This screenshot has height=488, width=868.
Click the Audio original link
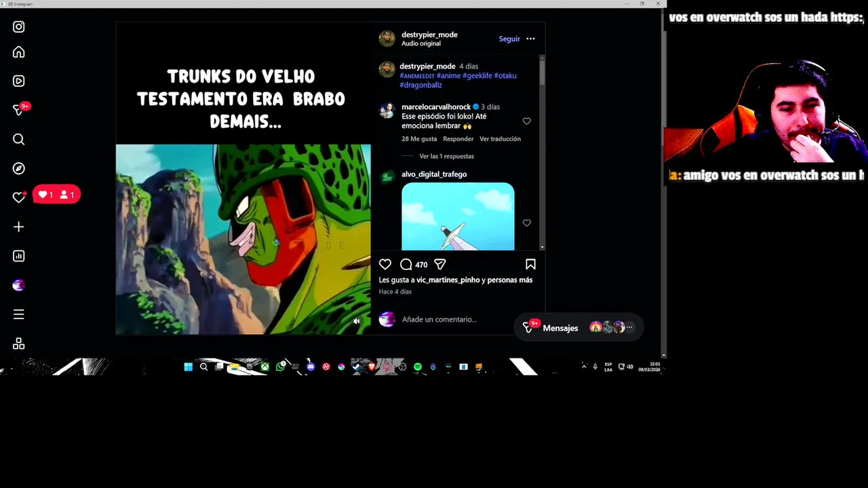coord(421,43)
